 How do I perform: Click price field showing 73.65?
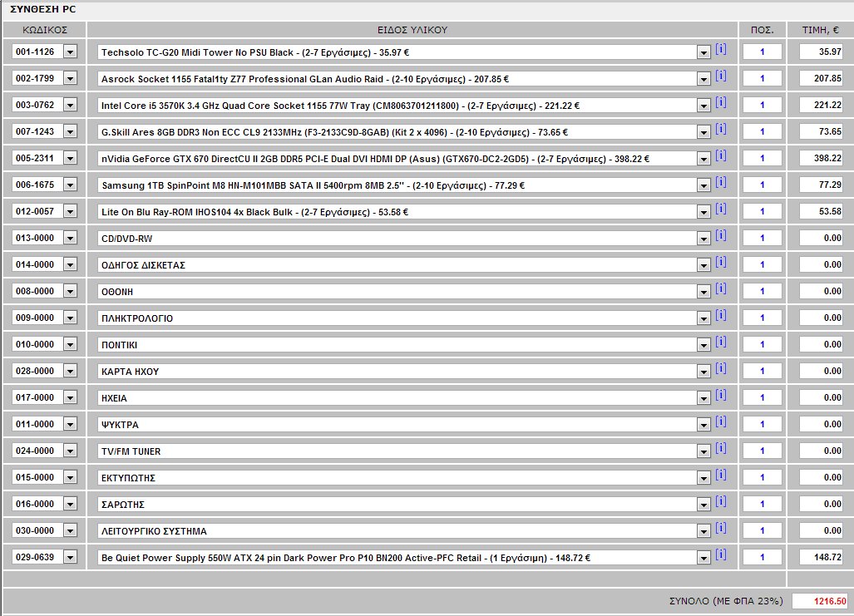[x=822, y=131]
